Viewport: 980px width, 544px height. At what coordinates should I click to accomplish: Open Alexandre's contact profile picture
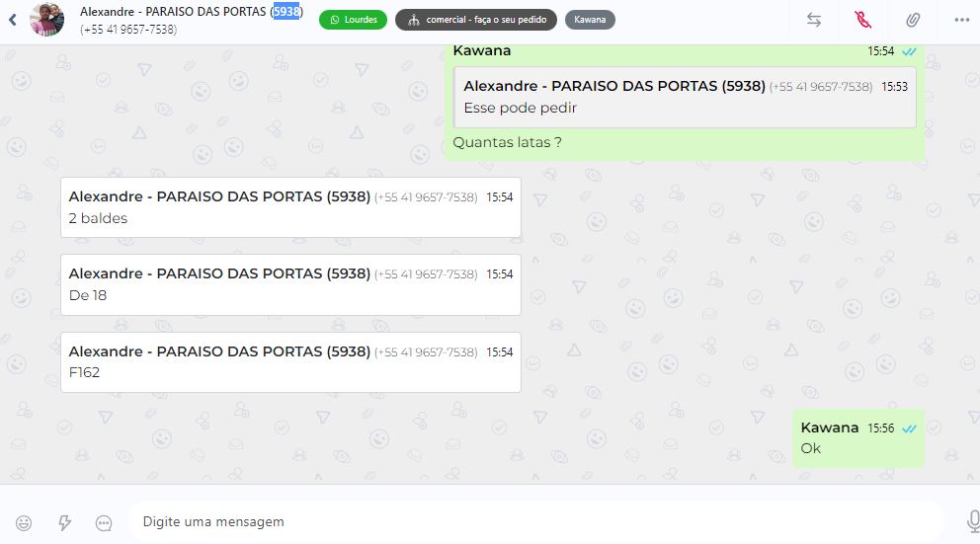tap(46, 20)
